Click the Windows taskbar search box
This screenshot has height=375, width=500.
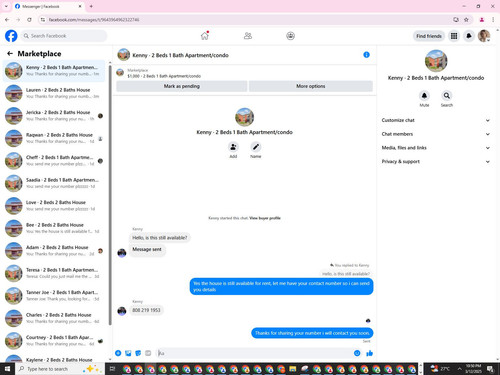tap(59, 369)
